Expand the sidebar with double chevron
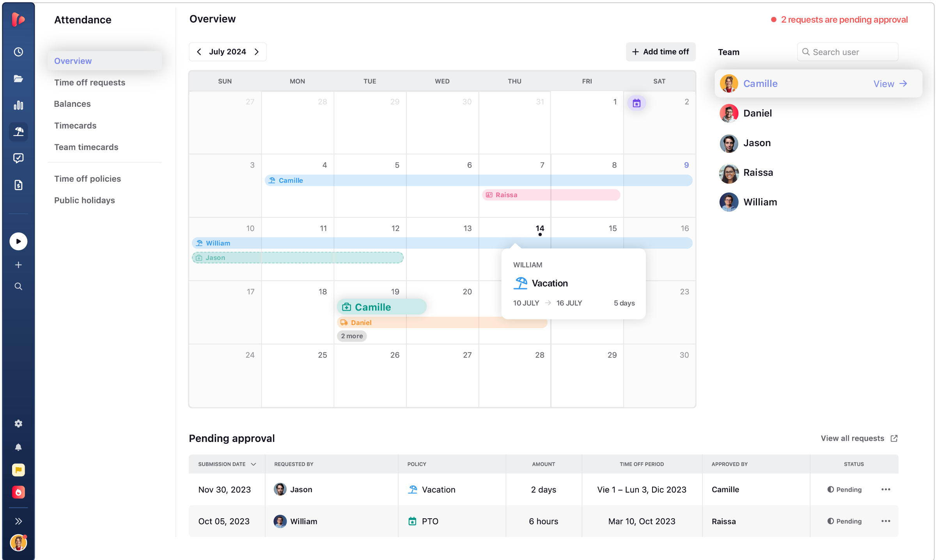Screen dimensions: 936x560 coord(18,521)
